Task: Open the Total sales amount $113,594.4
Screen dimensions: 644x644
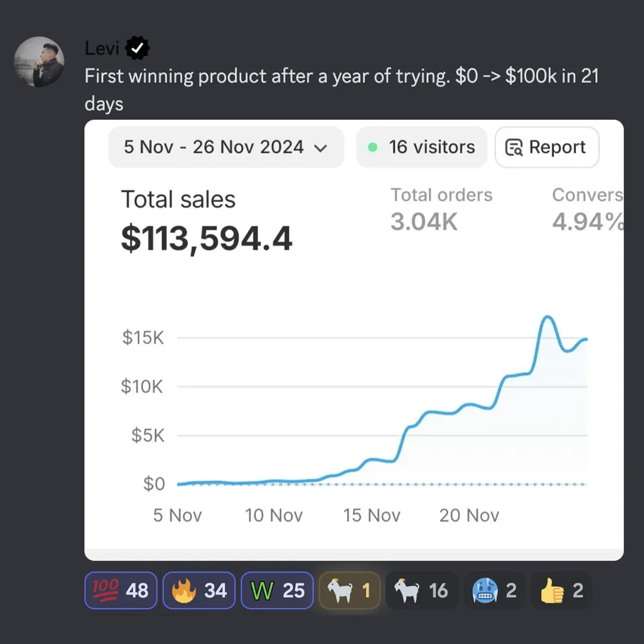Action: pos(206,239)
